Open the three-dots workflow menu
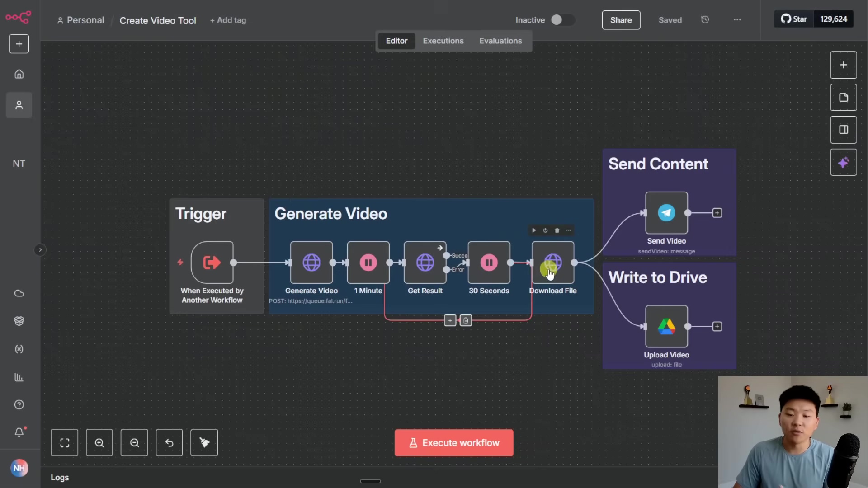868x488 pixels. (x=737, y=20)
